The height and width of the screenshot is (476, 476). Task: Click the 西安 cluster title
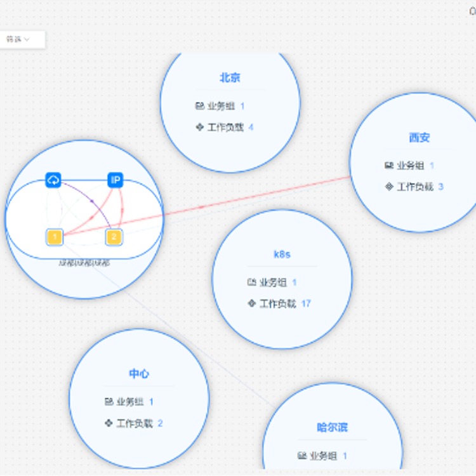[x=420, y=138]
